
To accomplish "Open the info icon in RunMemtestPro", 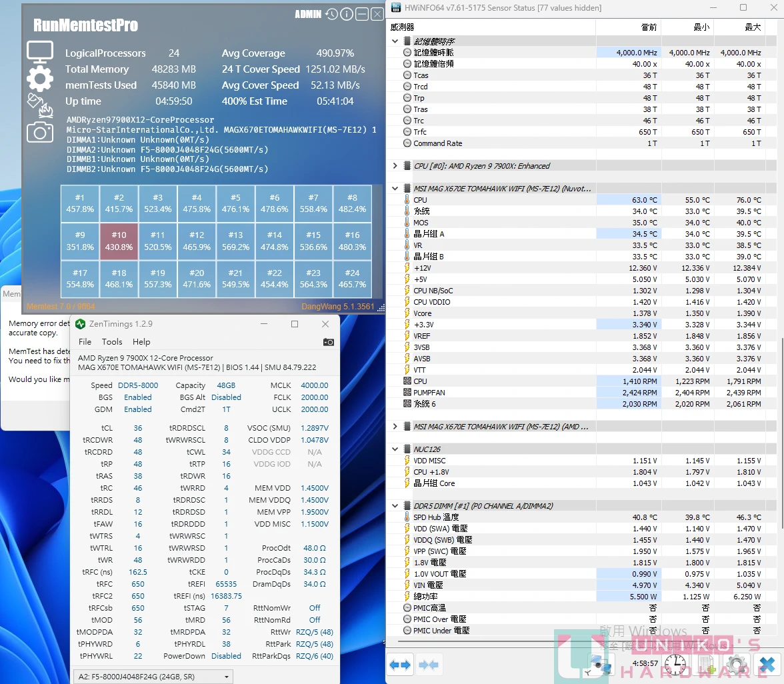I will [x=347, y=14].
